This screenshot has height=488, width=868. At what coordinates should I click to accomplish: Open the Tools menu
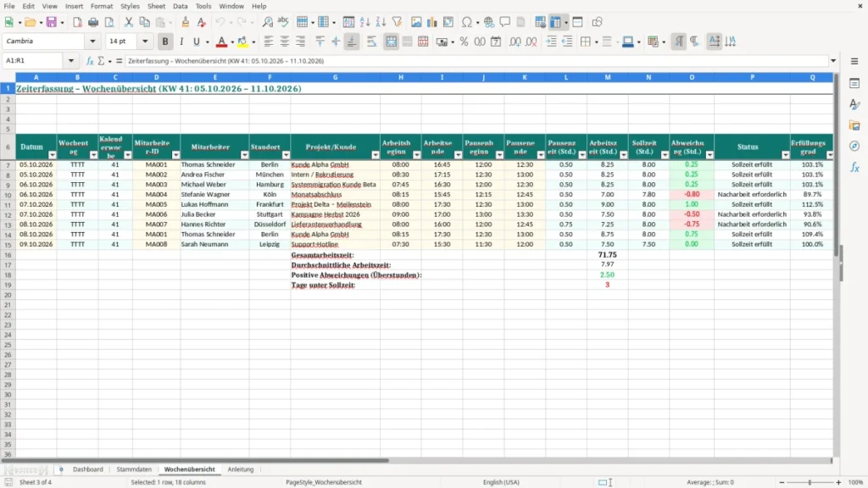pos(203,6)
